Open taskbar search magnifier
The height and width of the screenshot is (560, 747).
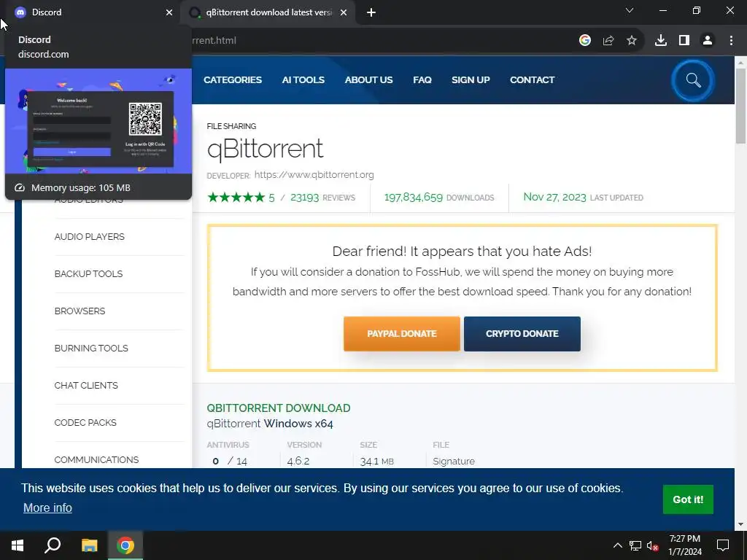click(53, 545)
